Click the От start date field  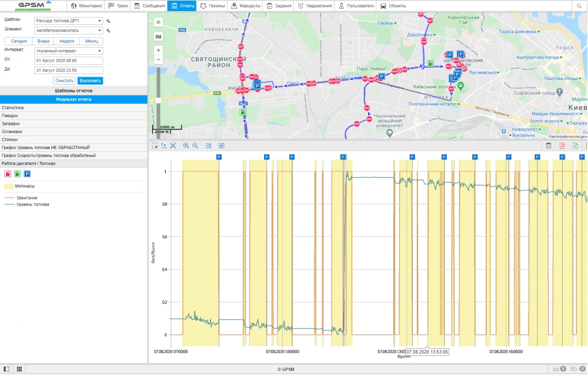click(68, 60)
